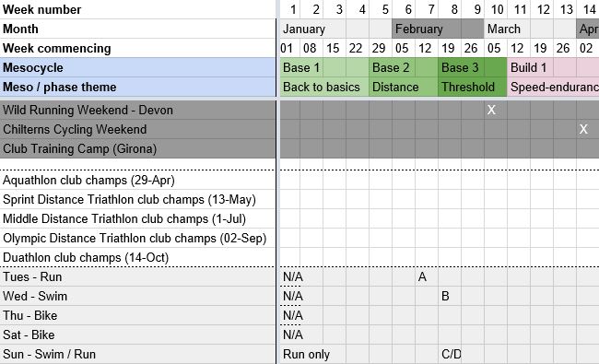Select the Build 1 mesocycle cell
Screen dimensions: 599x364
tap(530, 67)
